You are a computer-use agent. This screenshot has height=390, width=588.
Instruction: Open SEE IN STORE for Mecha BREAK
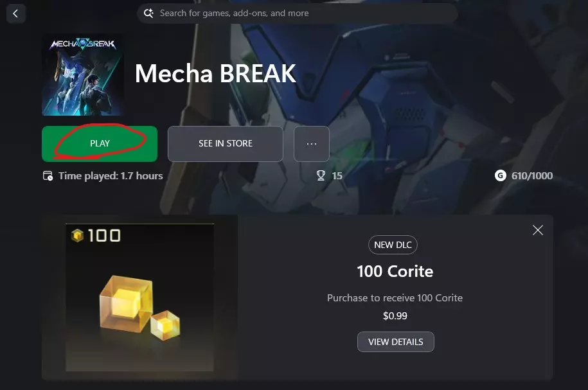click(x=226, y=144)
